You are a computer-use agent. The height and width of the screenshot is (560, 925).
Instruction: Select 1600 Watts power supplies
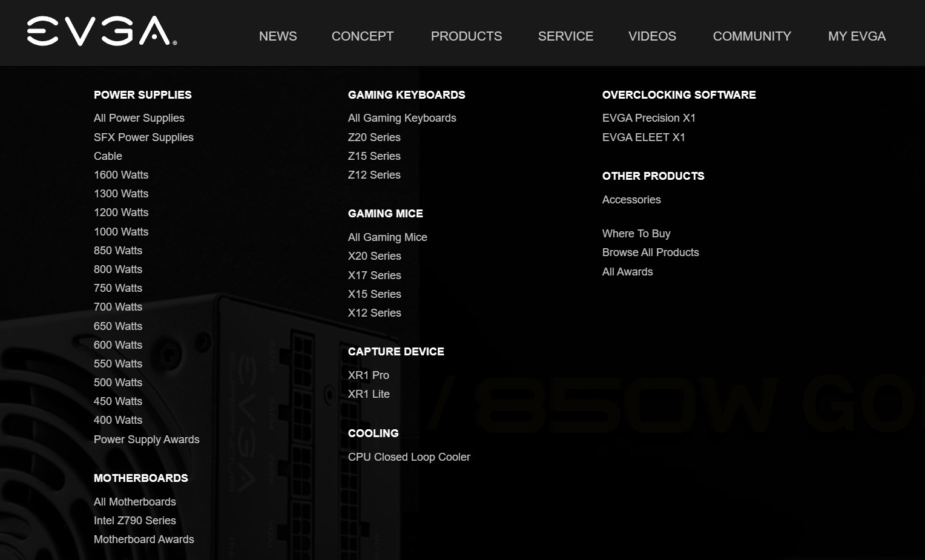[121, 175]
